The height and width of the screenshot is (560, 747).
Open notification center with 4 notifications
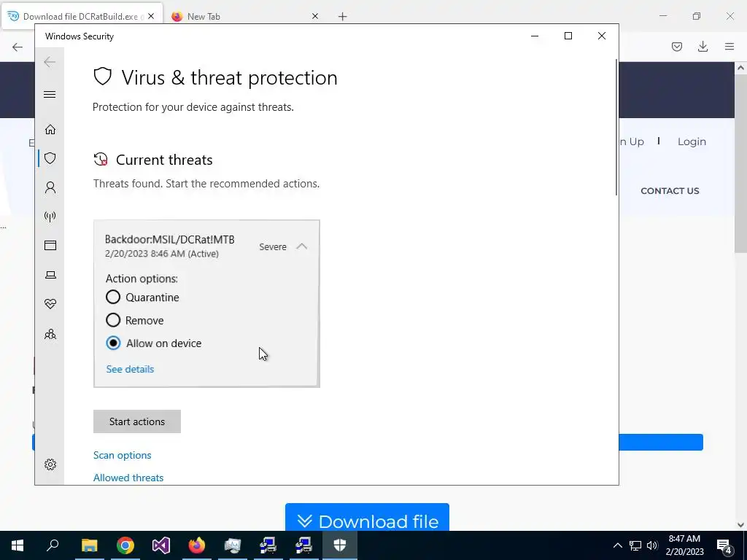click(724, 545)
